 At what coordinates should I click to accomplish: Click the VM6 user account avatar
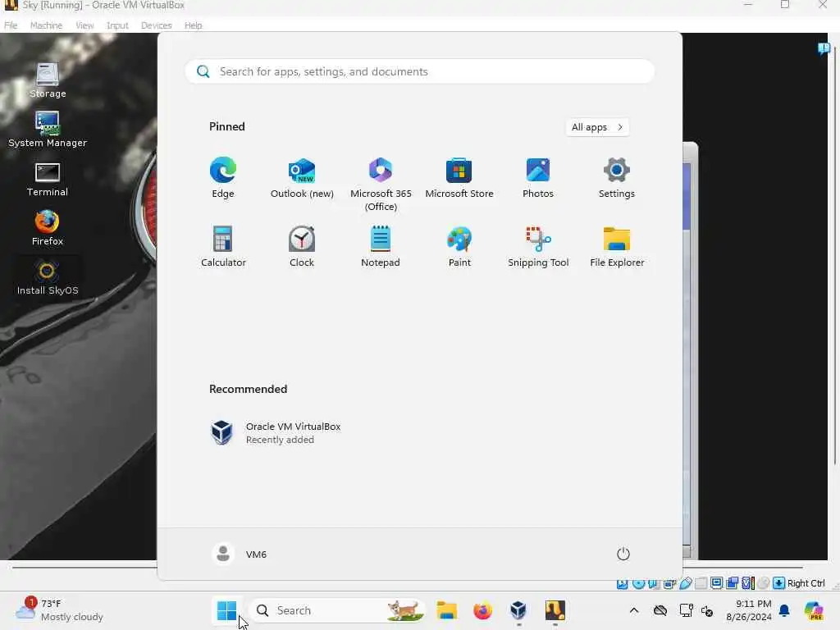pyautogui.click(x=223, y=554)
